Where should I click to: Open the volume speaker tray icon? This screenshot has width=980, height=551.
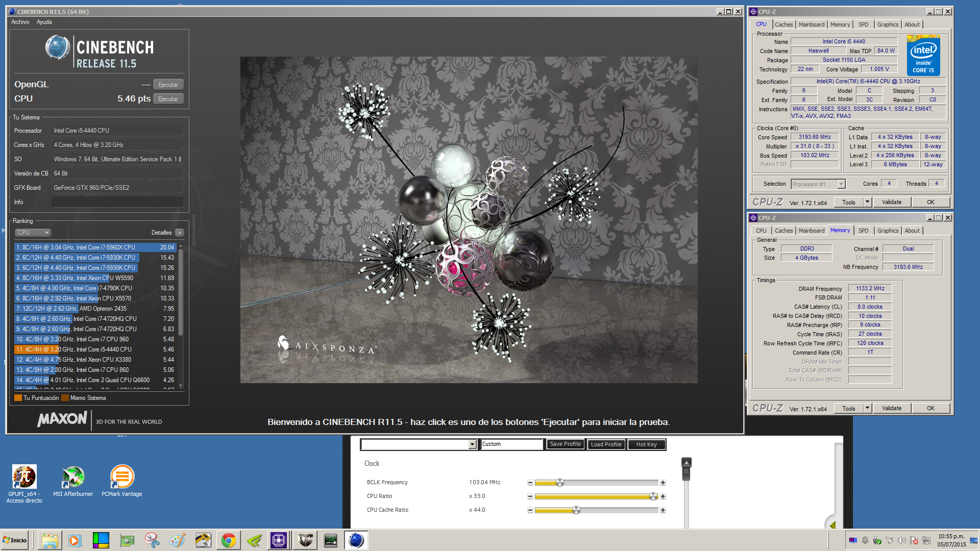coord(902,540)
